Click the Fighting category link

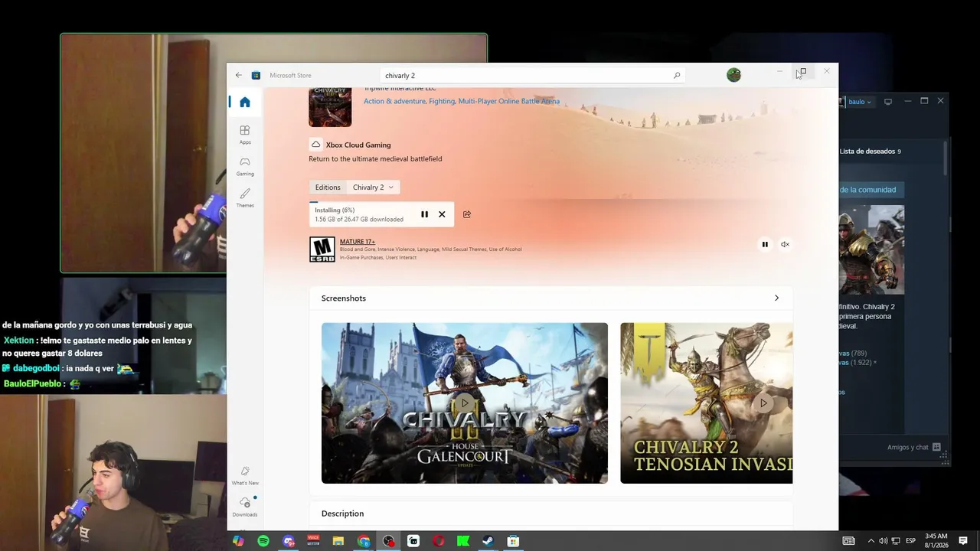[x=442, y=101]
